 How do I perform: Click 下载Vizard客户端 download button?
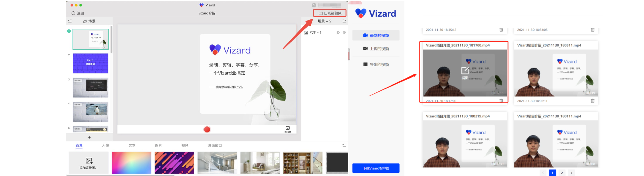point(376,169)
